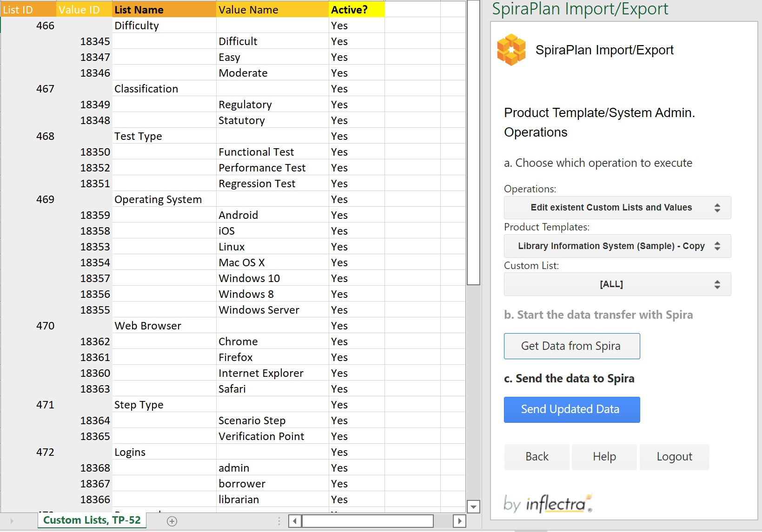Select the Android value cell
This screenshot has height=532, width=762.
tap(272, 215)
